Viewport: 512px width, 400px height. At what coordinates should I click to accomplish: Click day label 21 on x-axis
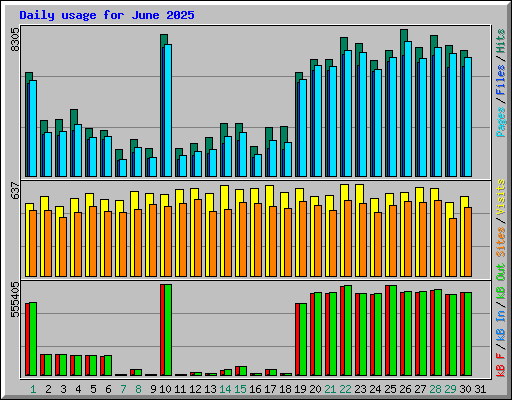click(x=330, y=389)
